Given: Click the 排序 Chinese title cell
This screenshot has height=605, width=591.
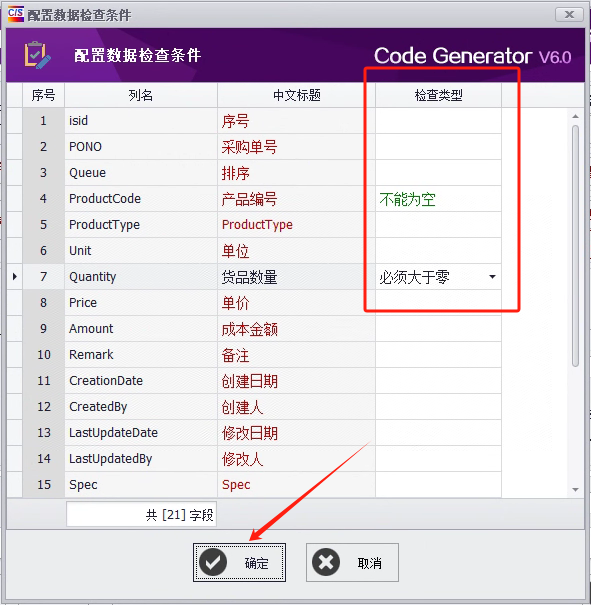Looking at the screenshot, I should tap(296, 173).
